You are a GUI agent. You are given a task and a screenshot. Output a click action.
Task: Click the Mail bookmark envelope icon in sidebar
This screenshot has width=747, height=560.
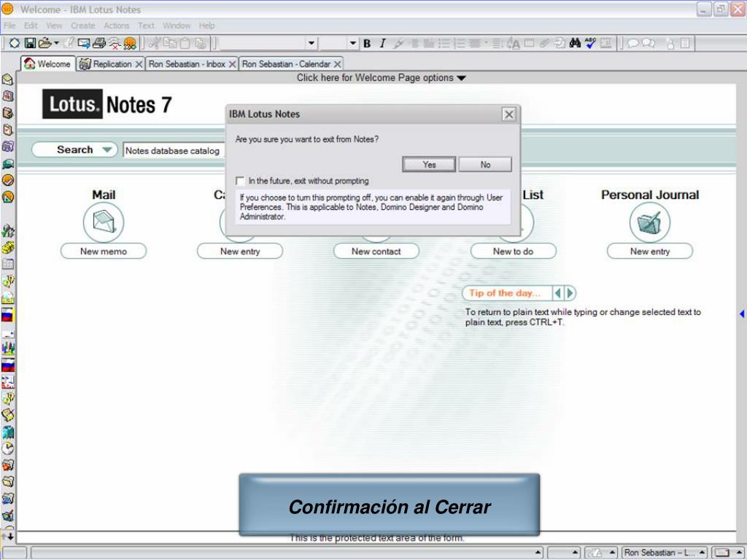click(x=7, y=79)
